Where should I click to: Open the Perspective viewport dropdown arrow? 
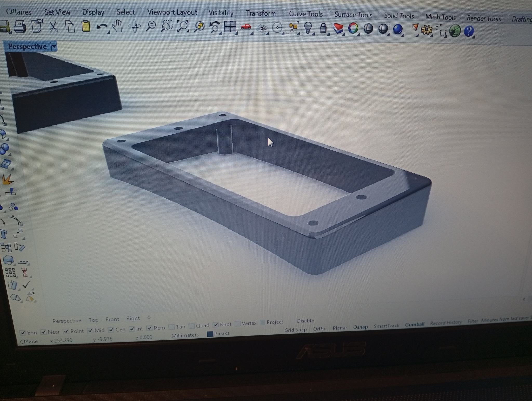[54, 47]
